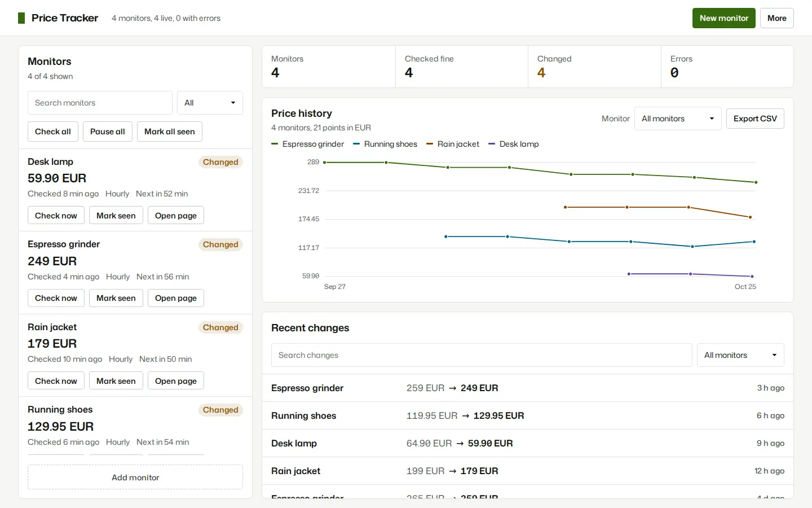Focus the Search changes field
The width and height of the screenshot is (812, 508).
pos(482,355)
